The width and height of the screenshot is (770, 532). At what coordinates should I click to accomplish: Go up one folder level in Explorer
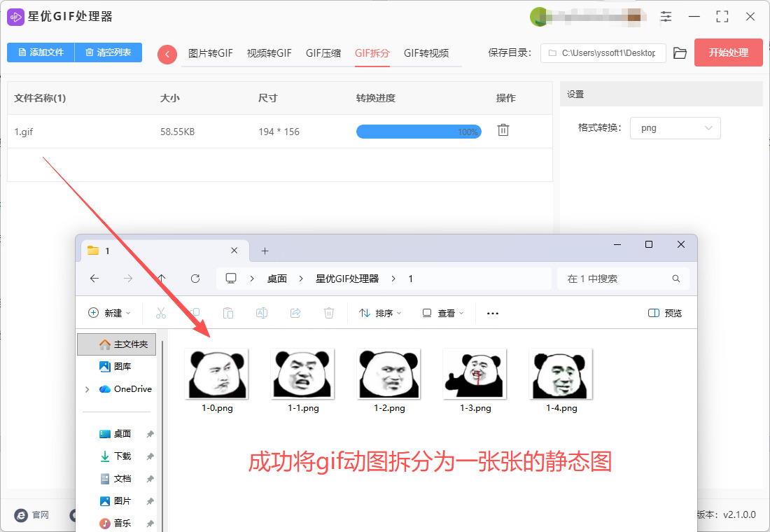(x=162, y=279)
